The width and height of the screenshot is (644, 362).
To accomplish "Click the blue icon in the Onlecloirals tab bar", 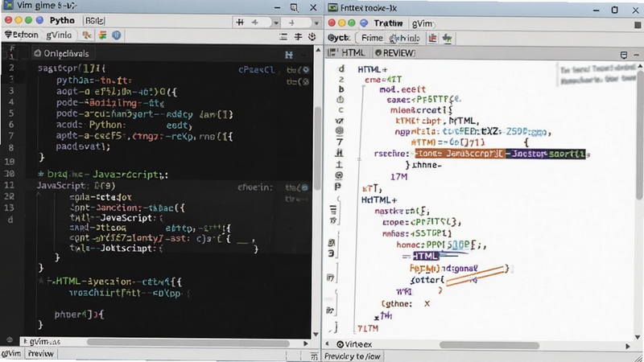I will click(289, 55).
